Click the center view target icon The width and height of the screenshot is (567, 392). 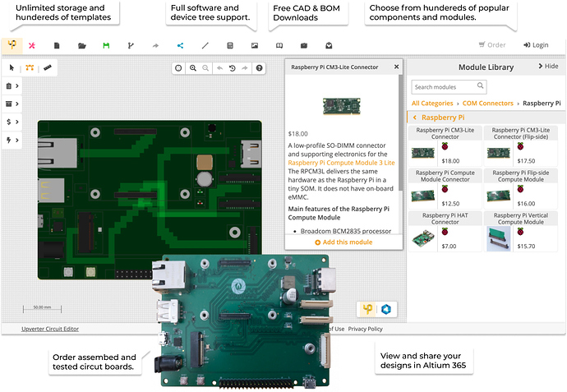[178, 68]
